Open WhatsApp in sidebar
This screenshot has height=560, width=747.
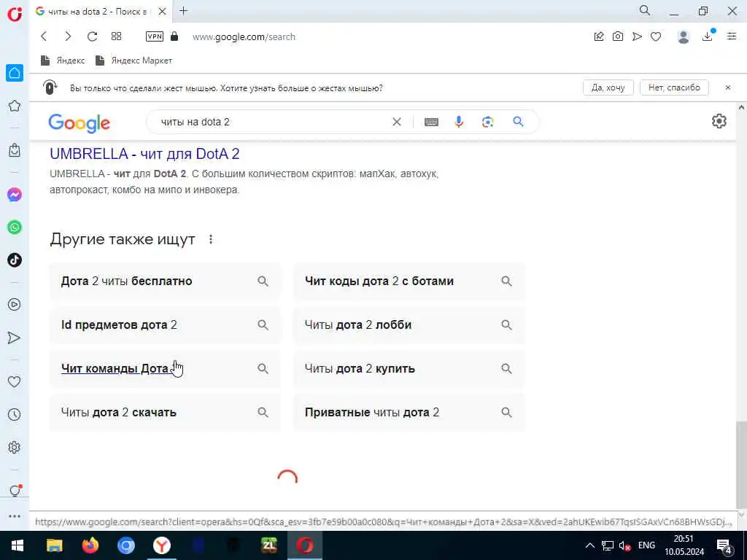click(x=15, y=227)
